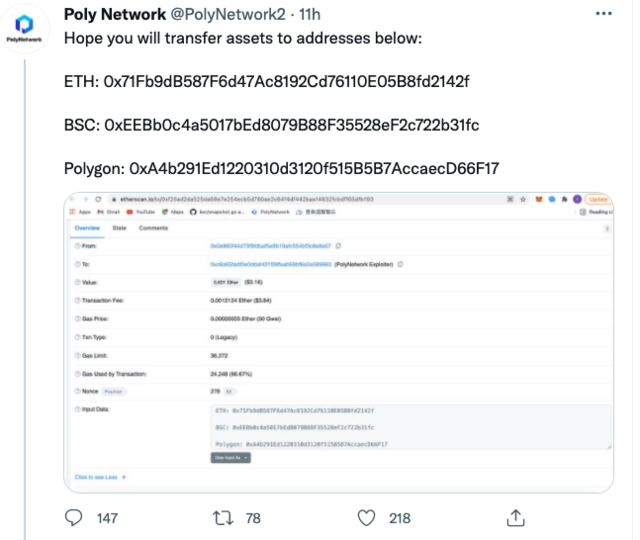Viewport: 640px width, 540px height.
Task: Click the browser back arrow in embedded screenshot
Action: pyautogui.click(x=72, y=200)
